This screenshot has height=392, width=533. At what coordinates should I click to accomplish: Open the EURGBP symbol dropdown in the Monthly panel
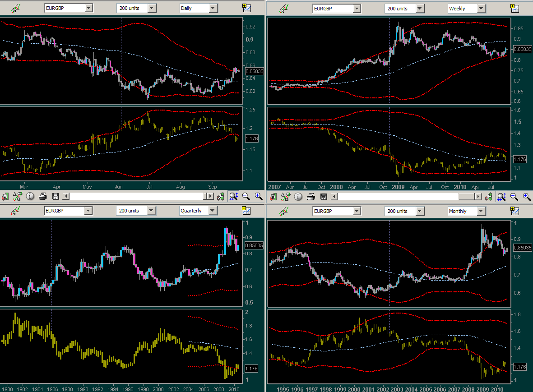point(357,211)
